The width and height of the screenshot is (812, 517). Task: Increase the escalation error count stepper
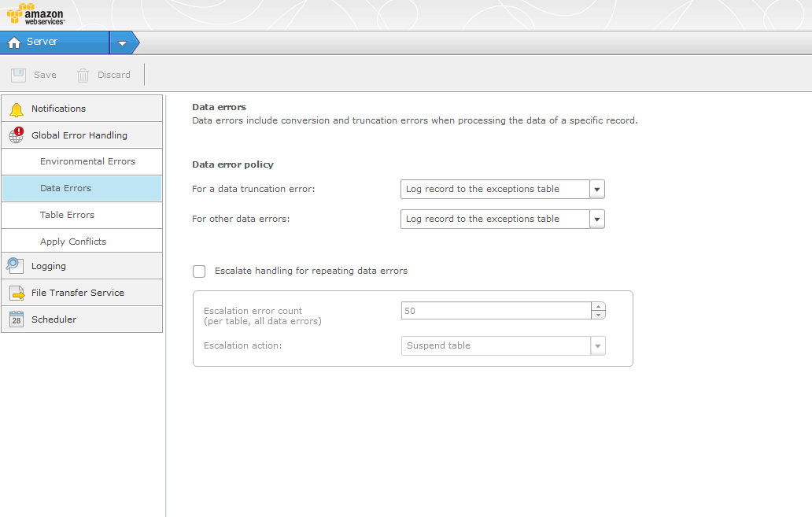click(598, 307)
